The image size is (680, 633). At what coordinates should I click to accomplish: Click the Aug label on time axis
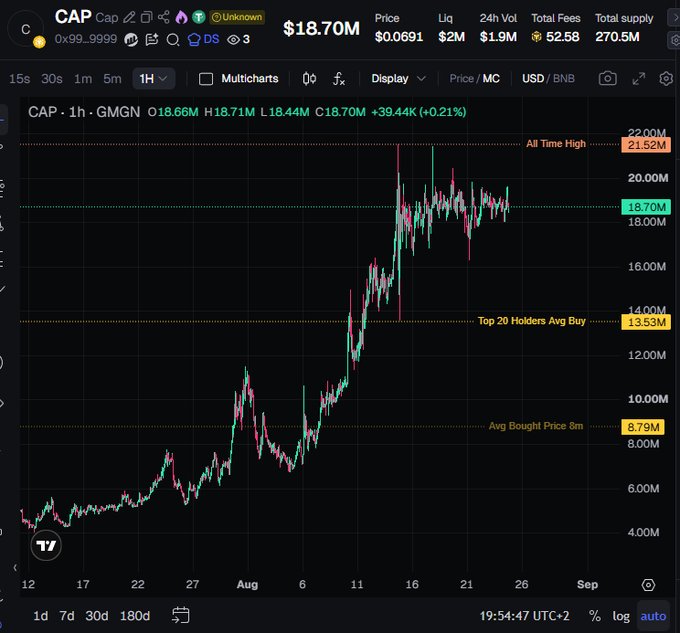247,584
